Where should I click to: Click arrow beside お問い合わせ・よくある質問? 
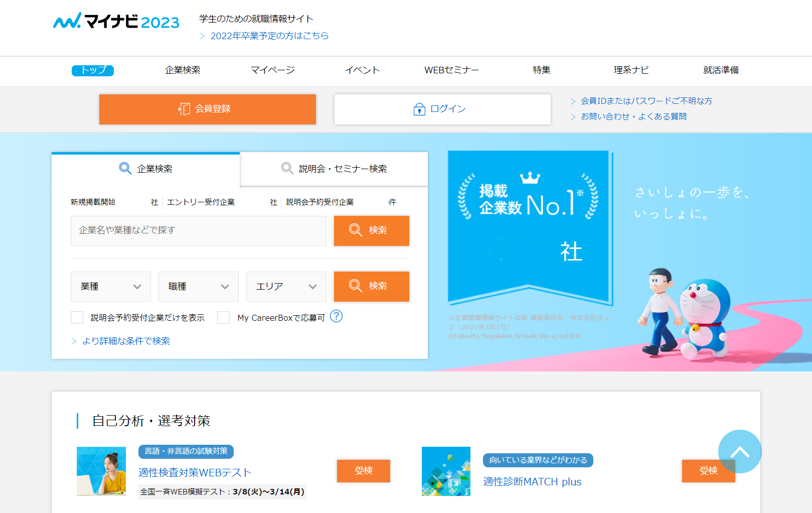(x=573, y=117)
